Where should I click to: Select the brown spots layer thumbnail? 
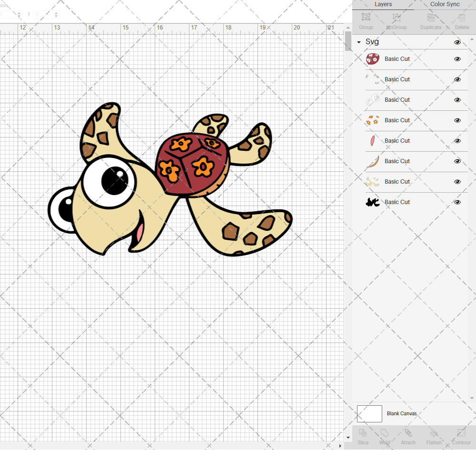[x=373, y=79]
